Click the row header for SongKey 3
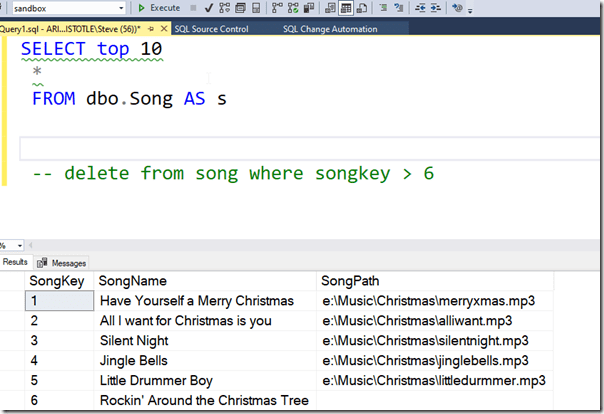 [x=12, y=341]
